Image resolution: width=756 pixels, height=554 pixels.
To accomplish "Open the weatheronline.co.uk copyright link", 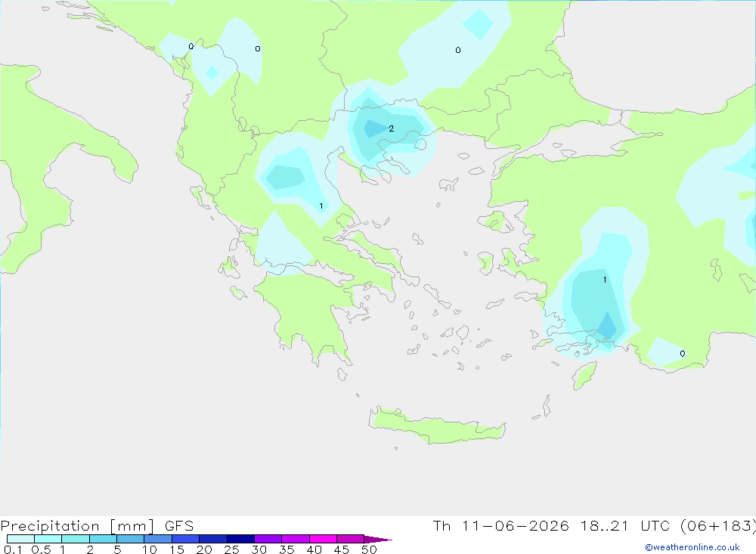I will pos(692,547).
